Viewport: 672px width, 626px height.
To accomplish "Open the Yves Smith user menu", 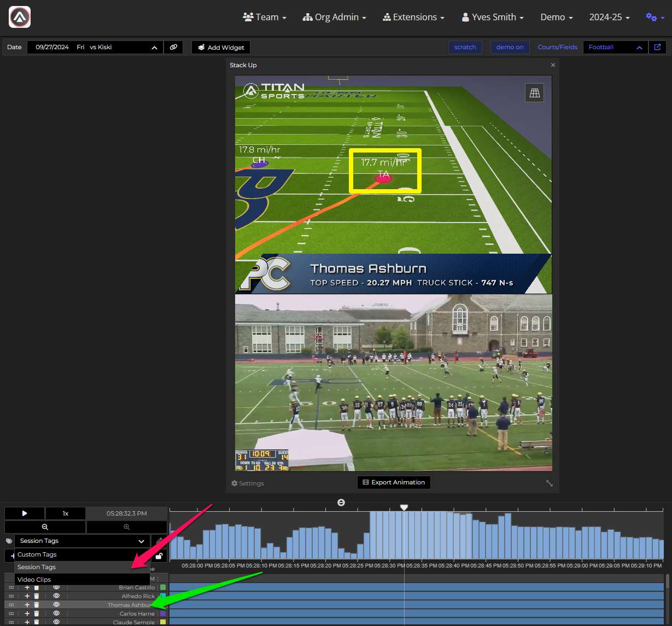I will click(x=493, y=17).
